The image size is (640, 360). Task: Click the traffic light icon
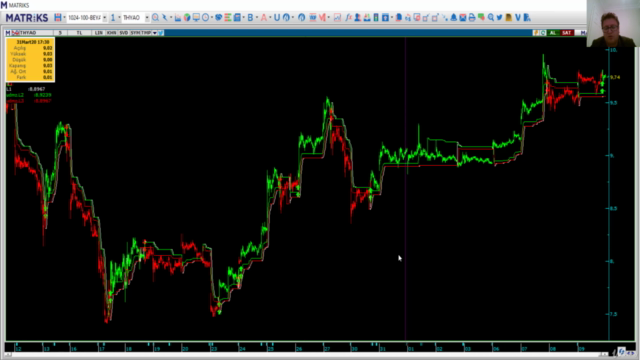[376, 18]
